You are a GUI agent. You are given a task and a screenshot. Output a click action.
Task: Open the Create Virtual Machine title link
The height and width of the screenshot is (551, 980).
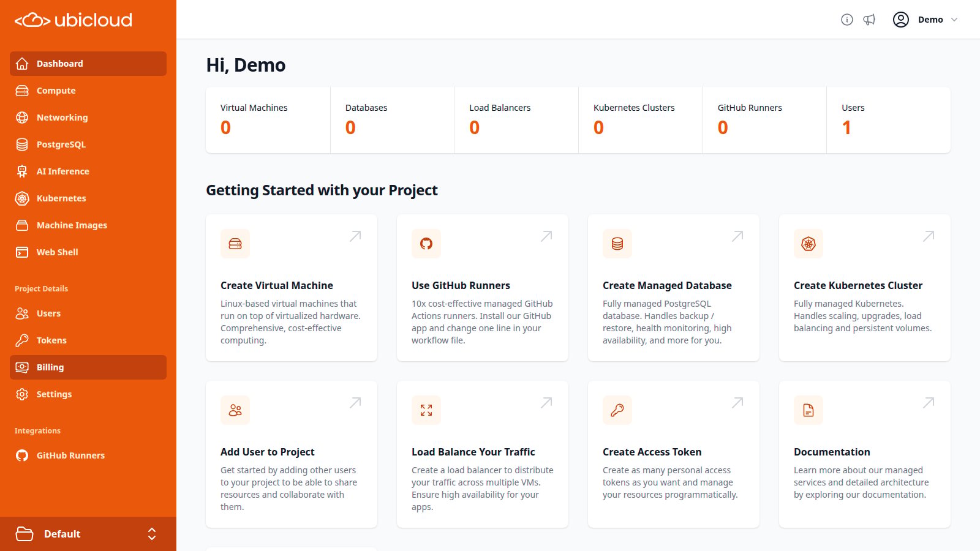point(277,285)
